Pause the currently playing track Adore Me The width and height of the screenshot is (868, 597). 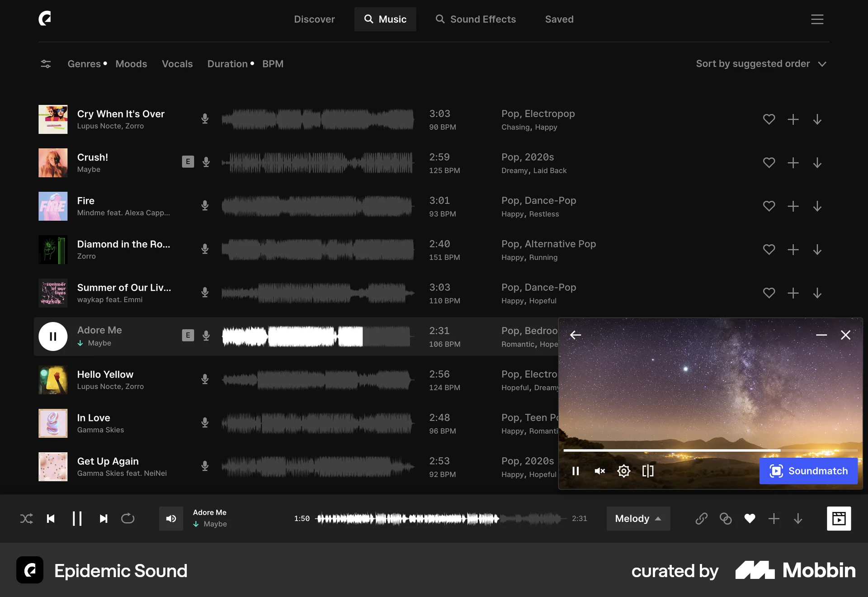pyautogui.click(x=53, y=336)
